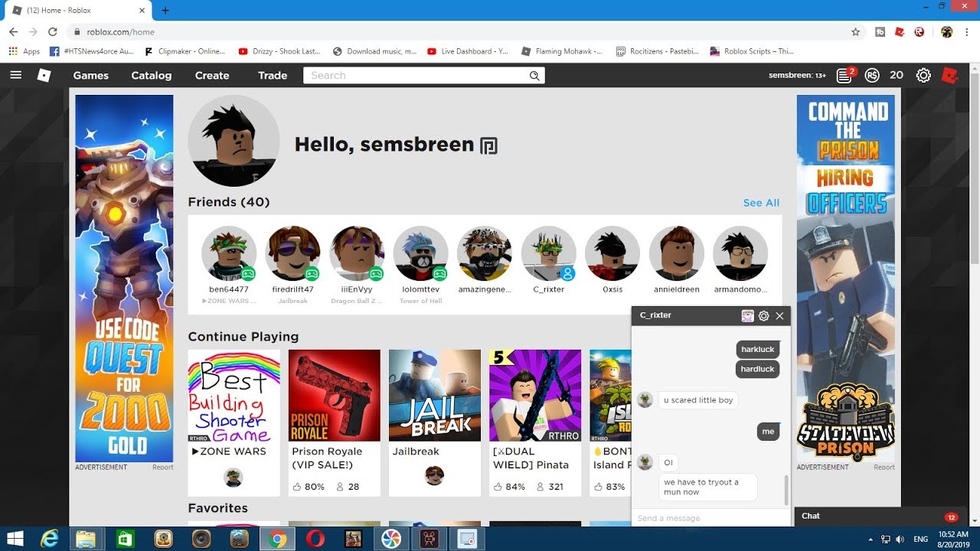Screen dimensions: 980x551
Task: Click the purple icon in C_rixter chat header
Action: pyautogui.click(x=748, y=315)
